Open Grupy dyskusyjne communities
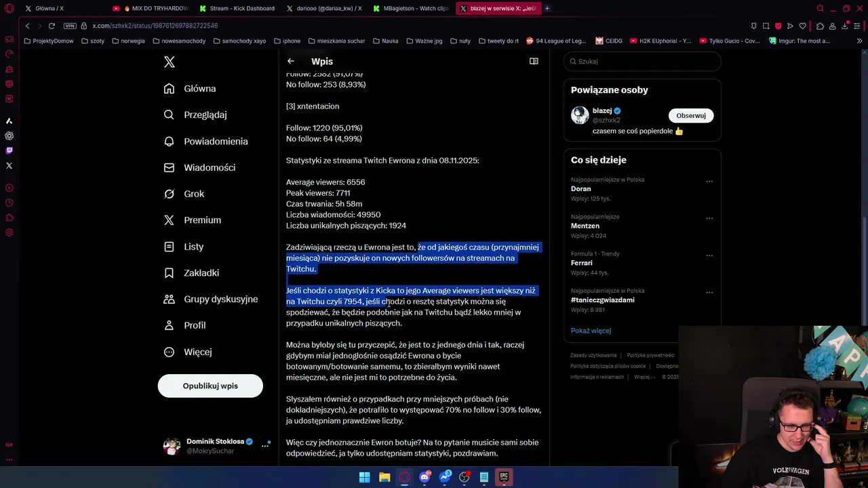The image size is (868, 488). tap(212, 299)
